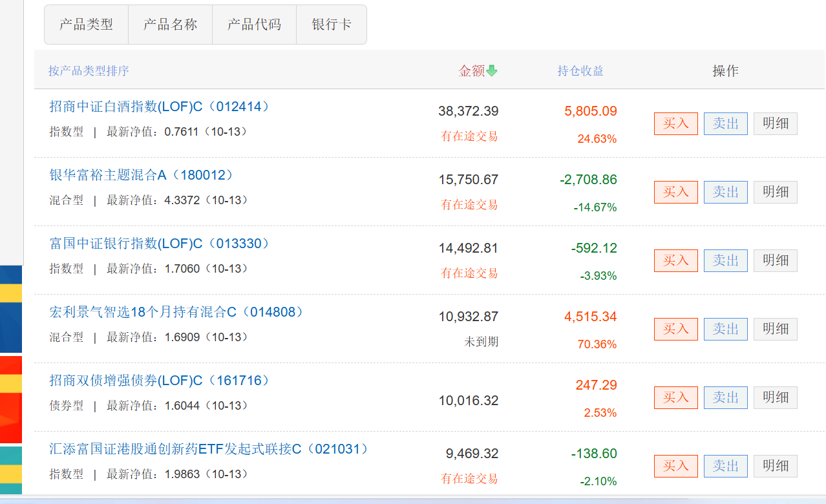Click 卖出 for 汇添富国证港股通创新药 row

coord(726,466)
